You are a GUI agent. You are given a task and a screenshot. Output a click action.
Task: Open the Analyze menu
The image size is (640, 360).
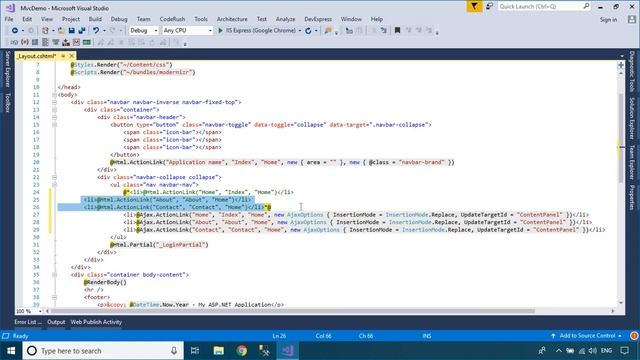coord(285,19)
